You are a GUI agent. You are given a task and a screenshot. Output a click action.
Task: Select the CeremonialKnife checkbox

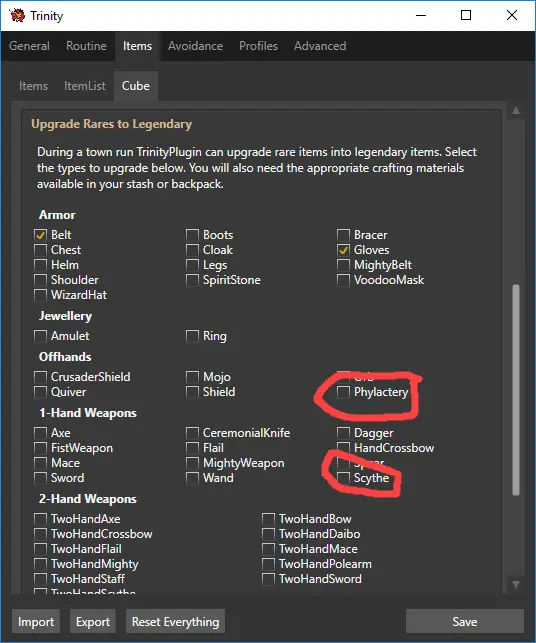click(192, 433)
